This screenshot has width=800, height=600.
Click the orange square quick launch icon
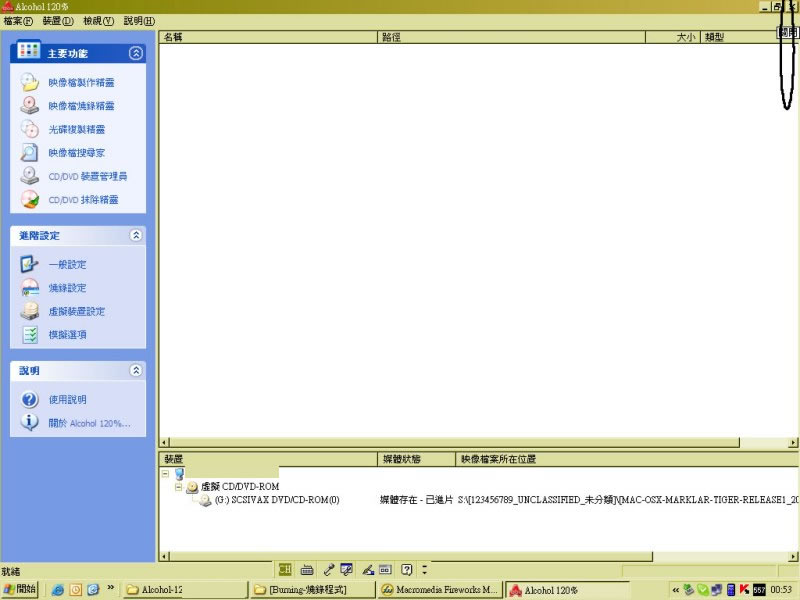[x=76, y=590]
